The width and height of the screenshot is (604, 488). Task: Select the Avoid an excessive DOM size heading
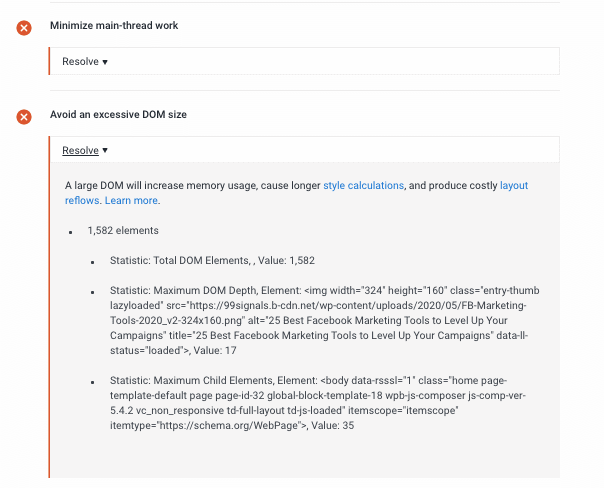(118, 115)
